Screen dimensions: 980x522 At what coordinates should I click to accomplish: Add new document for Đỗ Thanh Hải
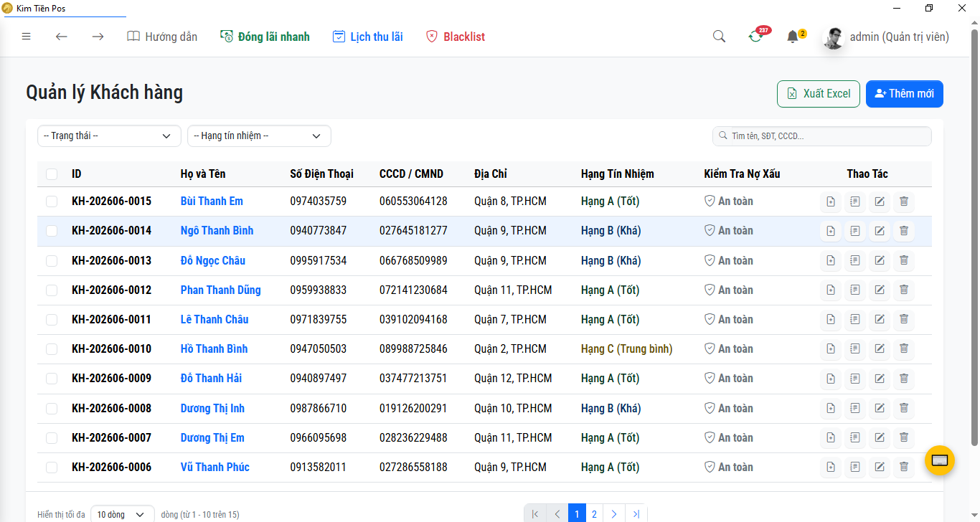pos(831,378)
